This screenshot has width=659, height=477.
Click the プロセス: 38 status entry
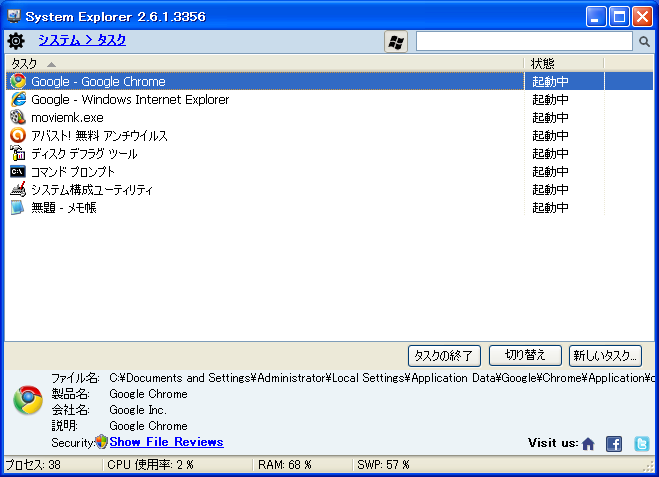[x=33, y=464]
